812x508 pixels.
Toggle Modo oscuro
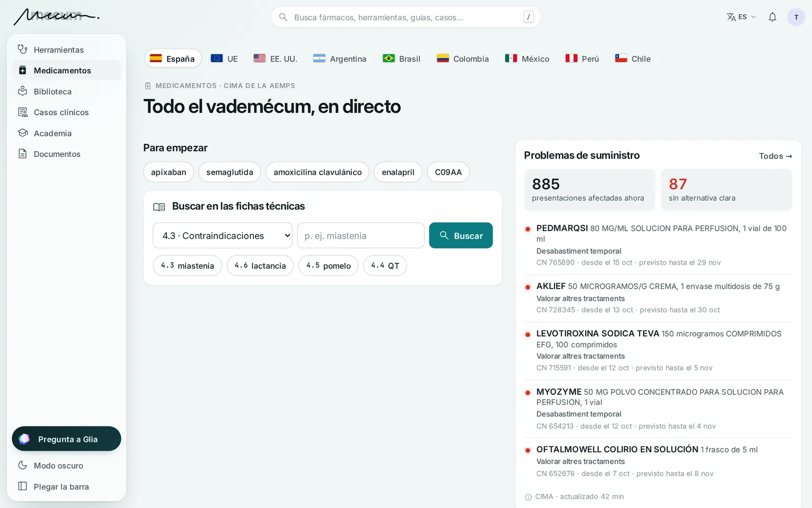[66, 465]
